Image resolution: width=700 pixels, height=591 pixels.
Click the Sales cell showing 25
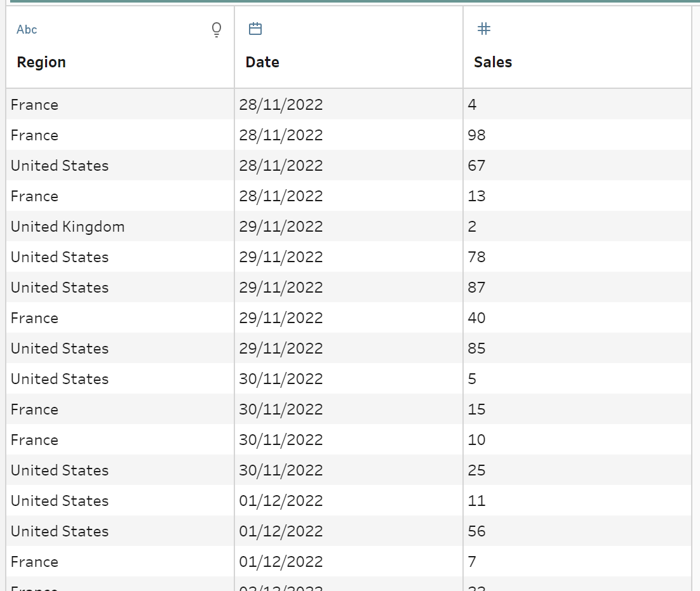point(476,470)
